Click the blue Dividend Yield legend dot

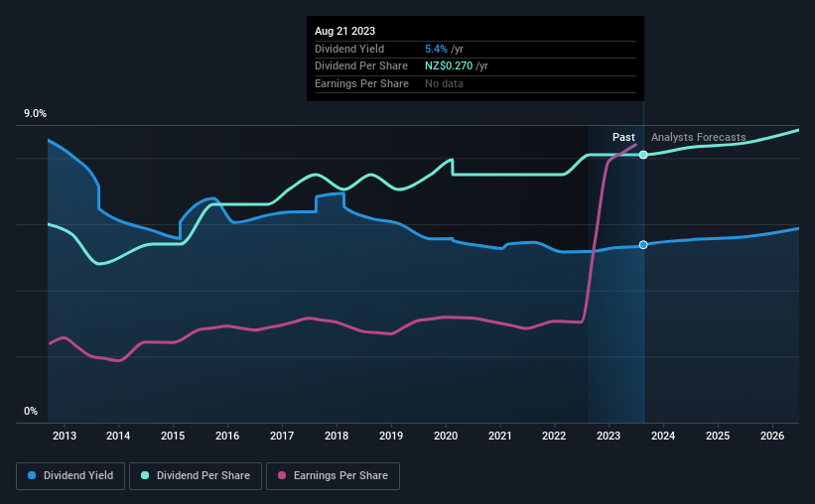pyautogui.click(x=32, y=475)
